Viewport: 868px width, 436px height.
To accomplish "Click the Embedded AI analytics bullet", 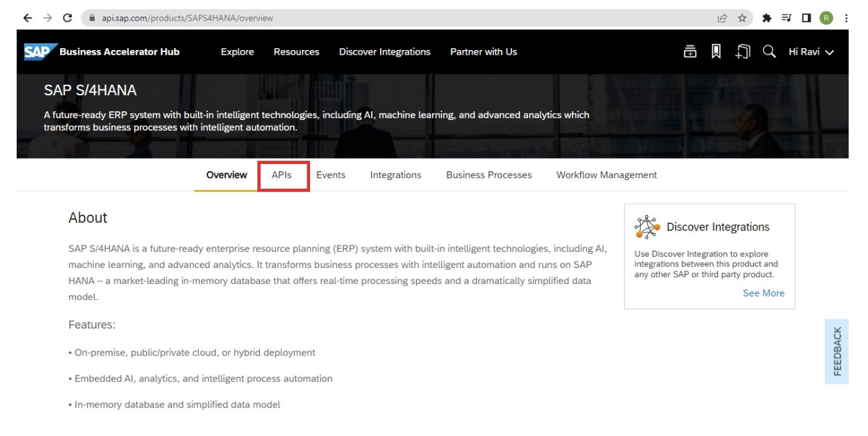I will click(200, 379).
